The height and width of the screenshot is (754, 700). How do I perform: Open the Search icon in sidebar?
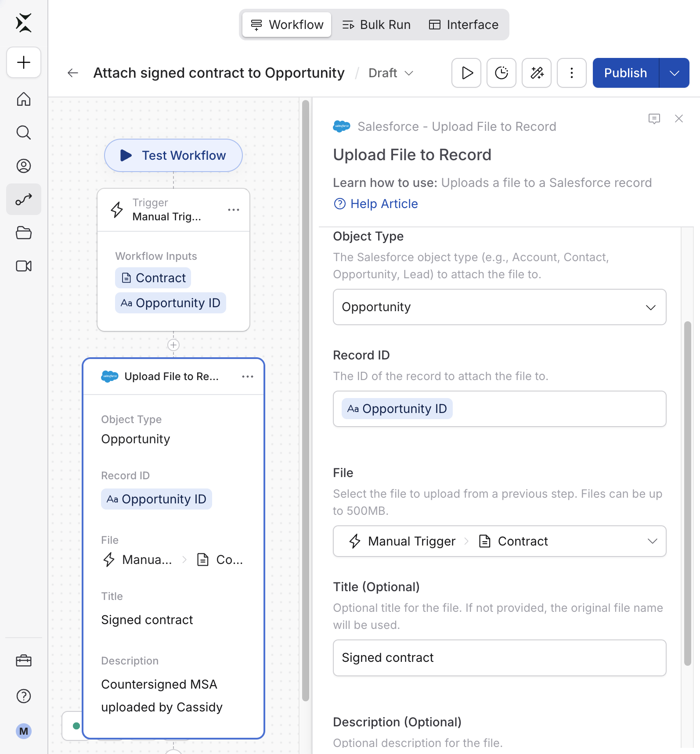(x=24, y=133)
